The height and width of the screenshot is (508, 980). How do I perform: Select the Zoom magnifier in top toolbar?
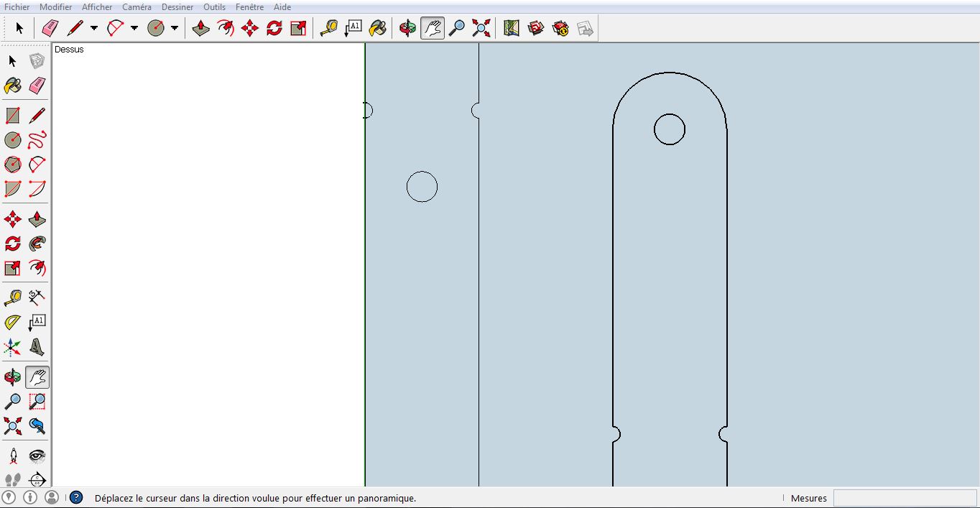click(456, 29)
